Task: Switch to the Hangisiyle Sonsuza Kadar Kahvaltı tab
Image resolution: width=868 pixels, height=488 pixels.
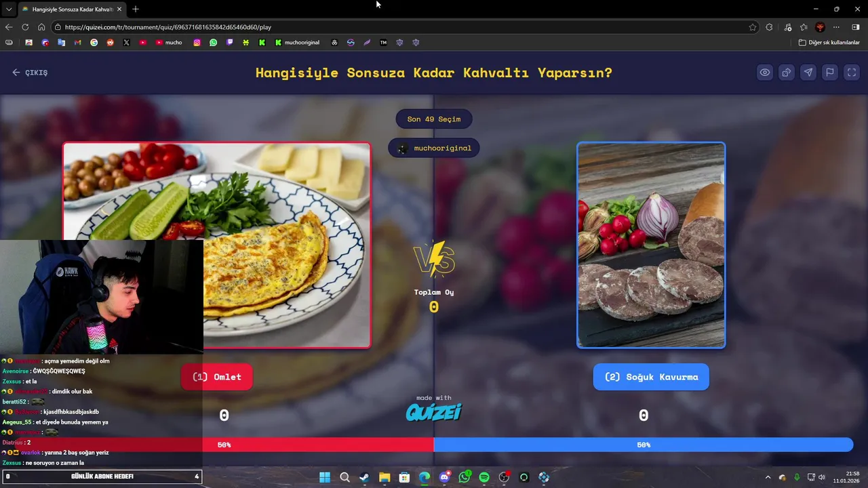Action: point(71,9)
